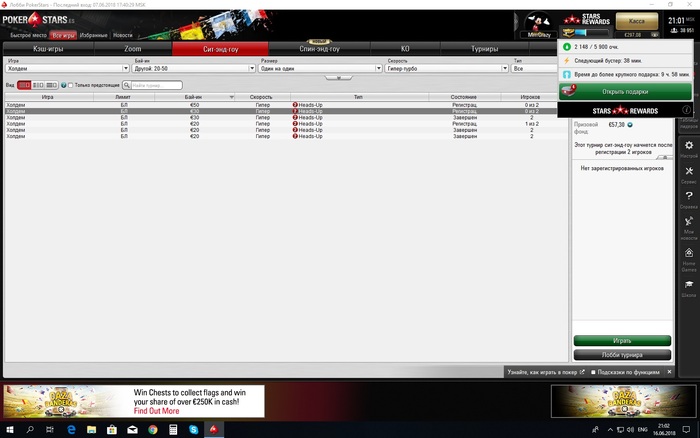Select the second view mode button
Image resolution: width=700 pixels, height=438 pixels.
(x=38, y=85)
